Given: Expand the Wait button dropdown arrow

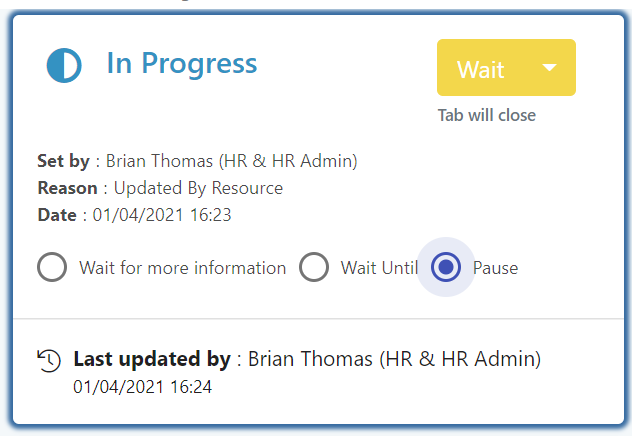Looking at the screenshot, I should click(549, 68).
